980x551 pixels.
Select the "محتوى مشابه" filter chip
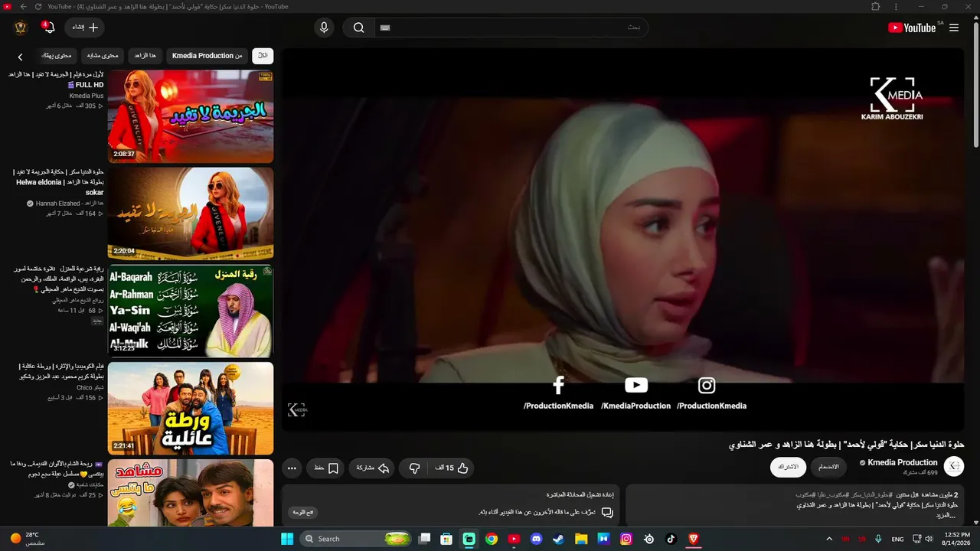pos(103,56)
